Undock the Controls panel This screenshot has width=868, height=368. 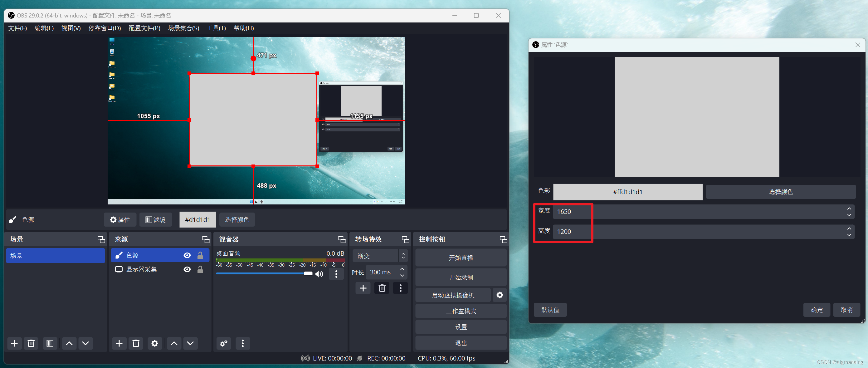(x=503, y=239)
